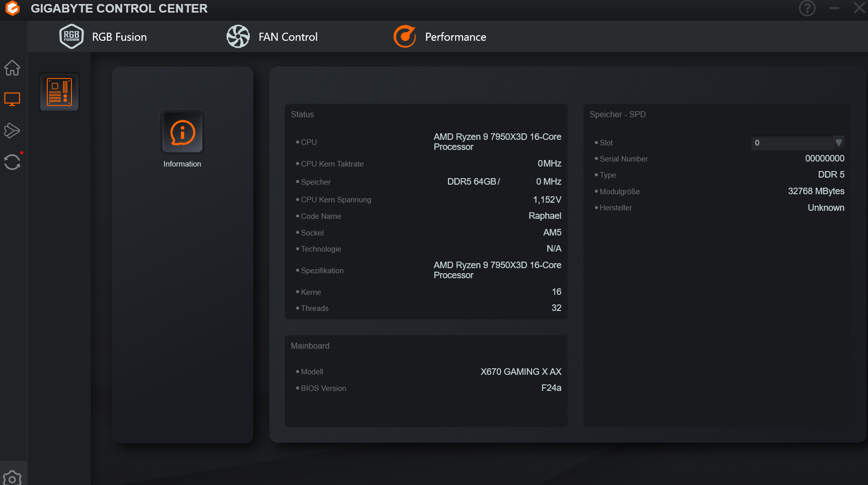Select the 0MHz clock value

tap(549, 164)
